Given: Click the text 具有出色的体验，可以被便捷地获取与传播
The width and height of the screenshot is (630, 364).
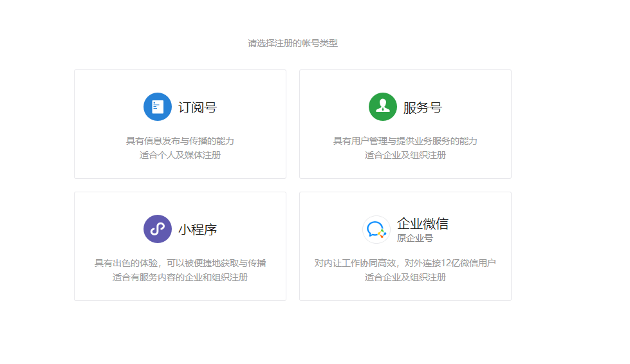Looking at the screenshot, I should (180, 263).
